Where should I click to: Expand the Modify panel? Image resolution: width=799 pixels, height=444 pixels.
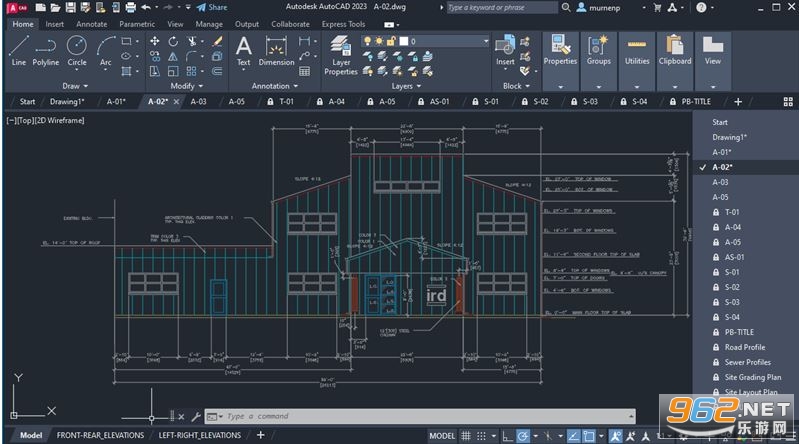tap(187, 86)
